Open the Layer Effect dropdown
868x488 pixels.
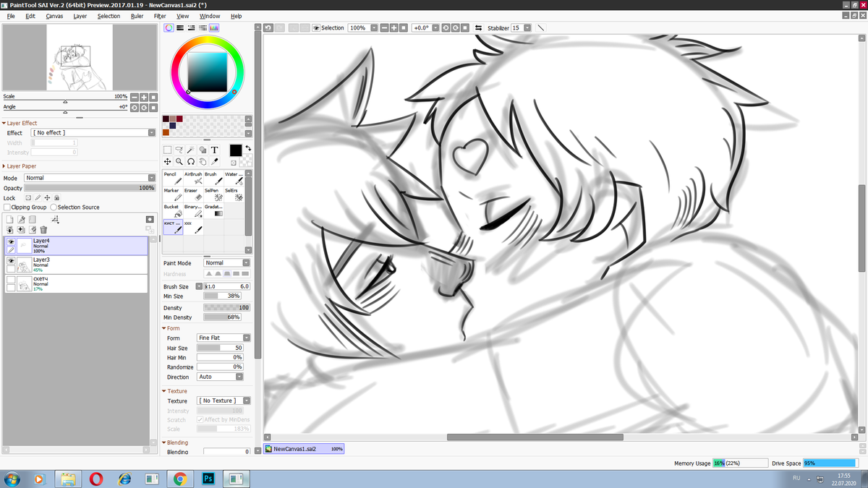coord(94,133)
